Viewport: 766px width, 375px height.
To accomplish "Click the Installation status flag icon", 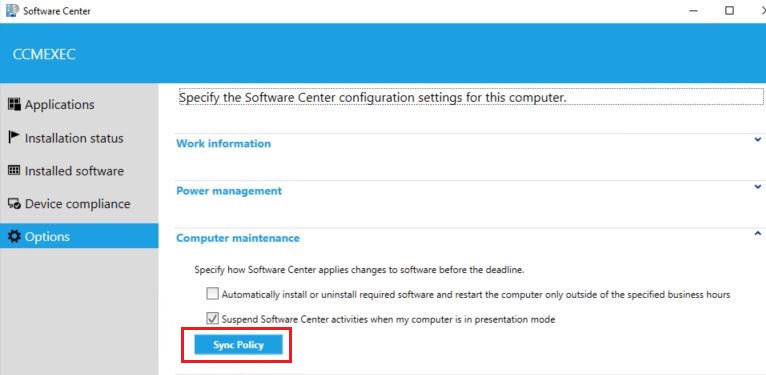I will 14,137.
